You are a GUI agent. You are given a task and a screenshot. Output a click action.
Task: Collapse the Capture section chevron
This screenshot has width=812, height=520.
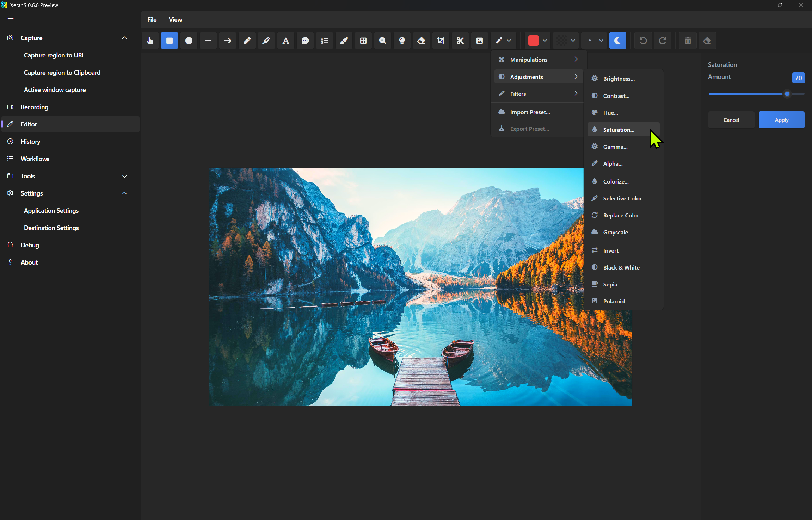(124, 38)
